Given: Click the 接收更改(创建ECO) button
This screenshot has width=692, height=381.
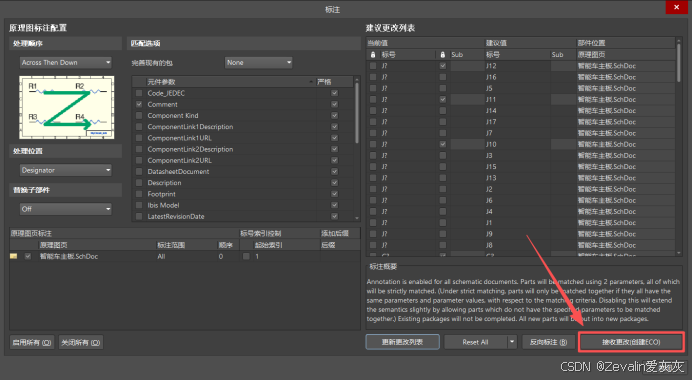Looking at the screenshot, I should 631,342.
